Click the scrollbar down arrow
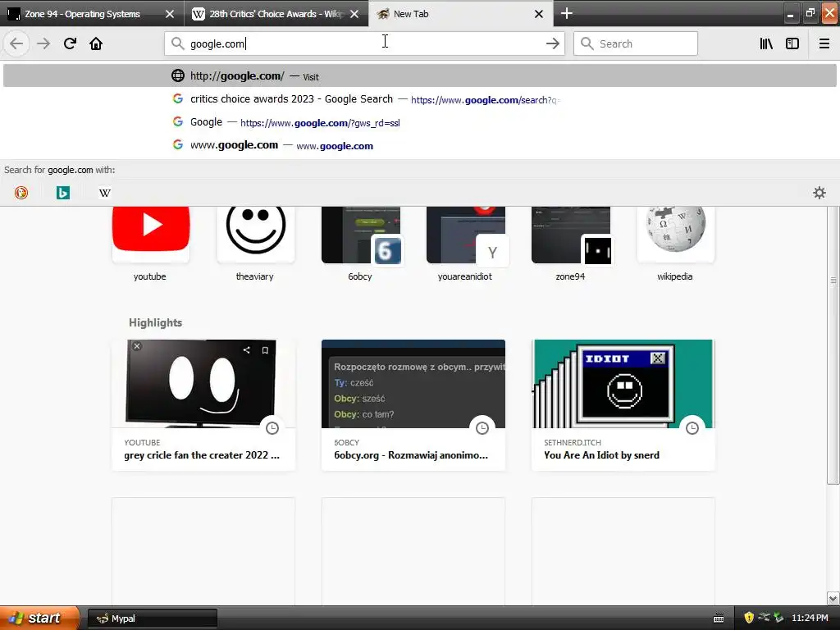840x630 pixels. pos(833,598)
